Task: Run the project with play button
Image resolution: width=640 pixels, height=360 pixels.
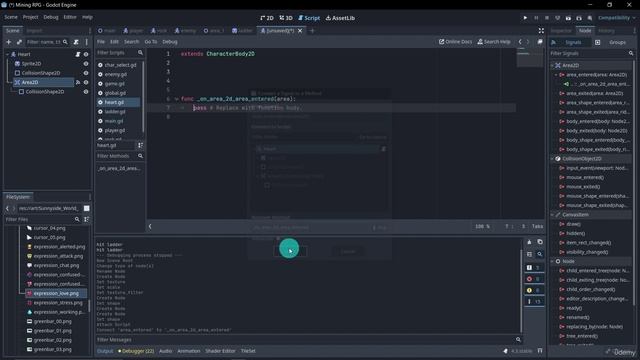Action: 525,18
